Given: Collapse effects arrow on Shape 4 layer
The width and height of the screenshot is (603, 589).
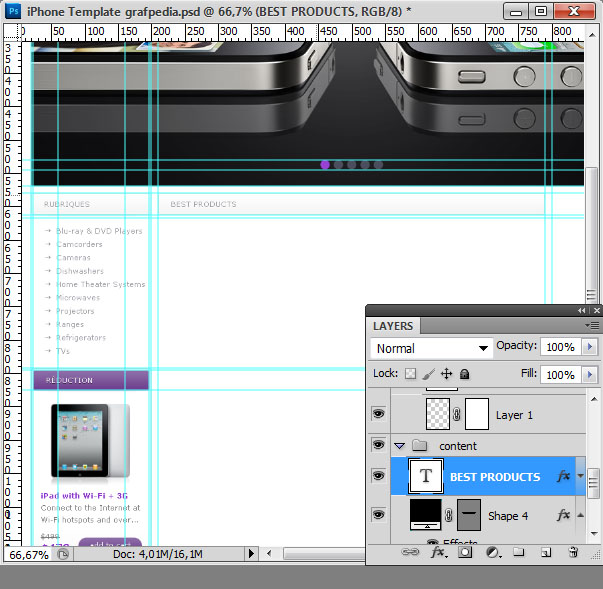Looking at the screenshot, I should [581, 515].
